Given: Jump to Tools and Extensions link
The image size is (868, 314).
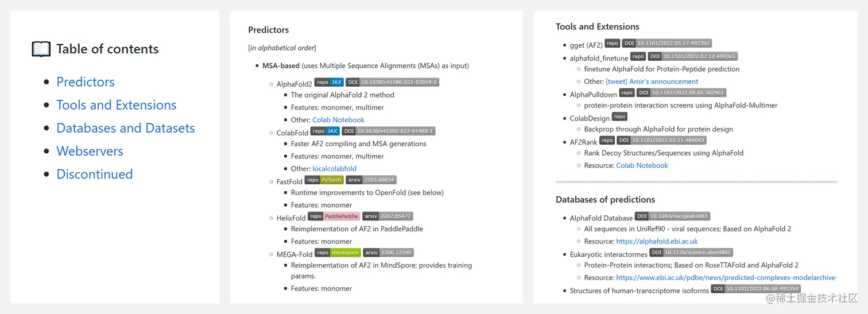Looking at the screenshot, I should 117,105.
